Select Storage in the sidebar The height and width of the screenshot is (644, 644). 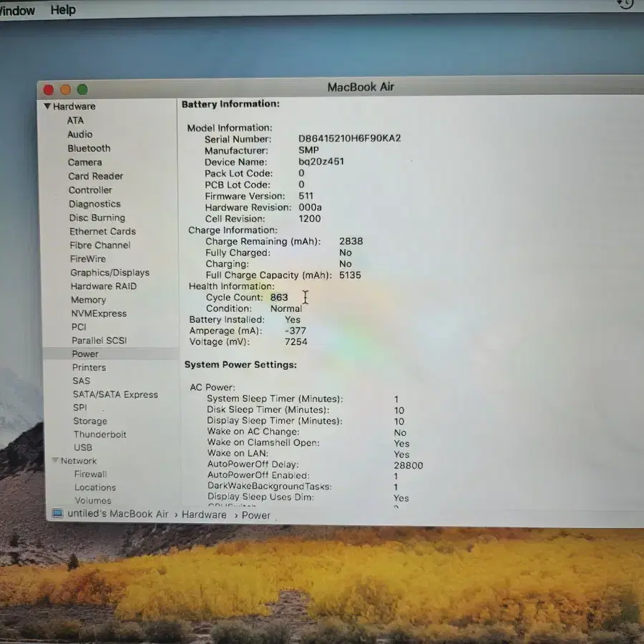tap(90, 421)
